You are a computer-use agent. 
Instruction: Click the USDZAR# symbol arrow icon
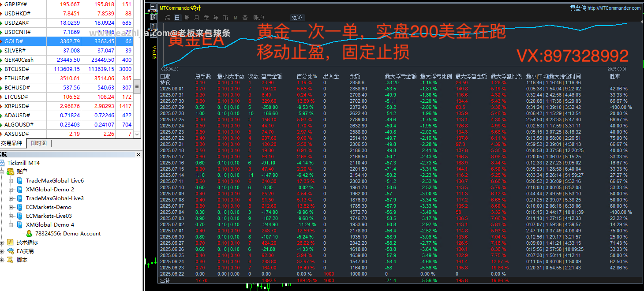[1, 22]
